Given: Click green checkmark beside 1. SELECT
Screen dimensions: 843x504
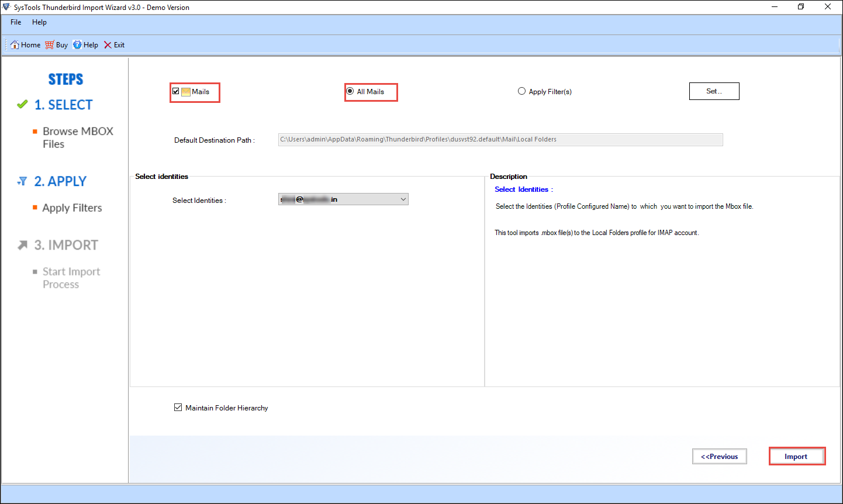Looking at the screenshot, I should pos(22,105).
